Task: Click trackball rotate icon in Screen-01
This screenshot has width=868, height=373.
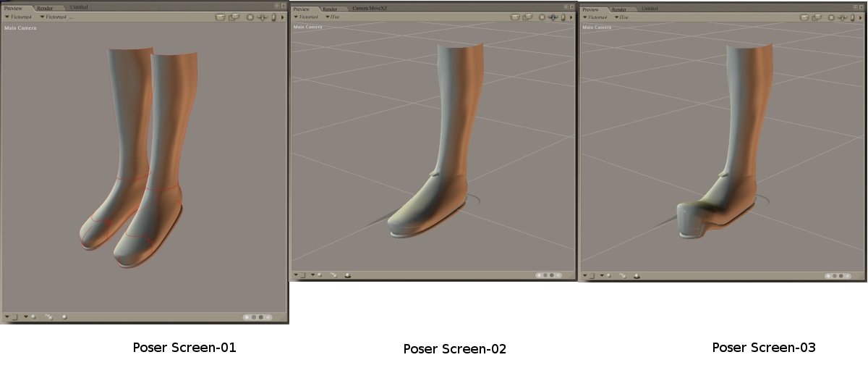Action: [x=250, y=17]
